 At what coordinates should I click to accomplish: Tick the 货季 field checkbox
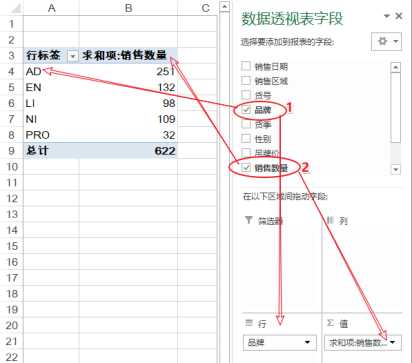[246, 124]
